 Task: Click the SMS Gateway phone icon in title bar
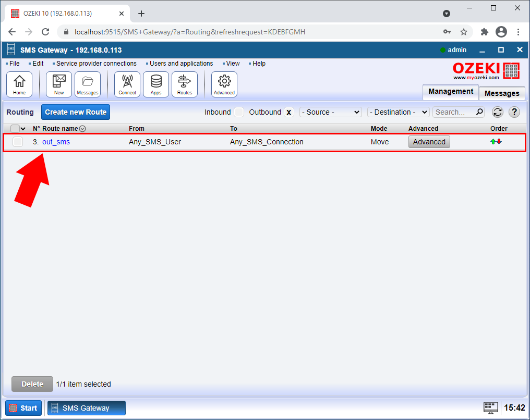tap(11, 50)
